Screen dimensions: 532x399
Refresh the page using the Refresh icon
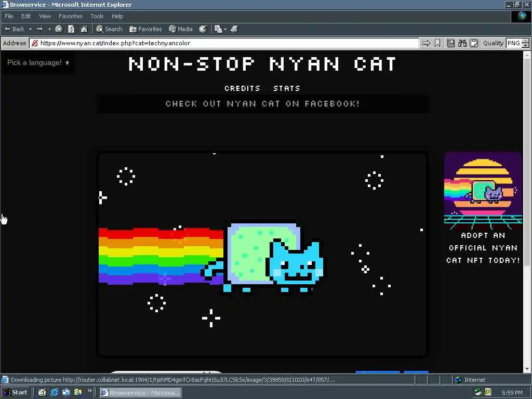[x=71, y=29]
